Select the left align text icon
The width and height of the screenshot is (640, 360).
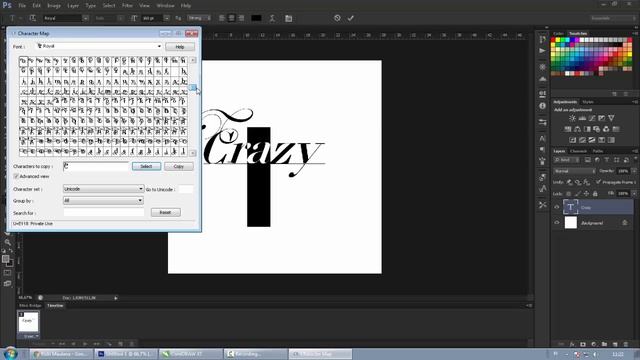click(x=222, y=18)
